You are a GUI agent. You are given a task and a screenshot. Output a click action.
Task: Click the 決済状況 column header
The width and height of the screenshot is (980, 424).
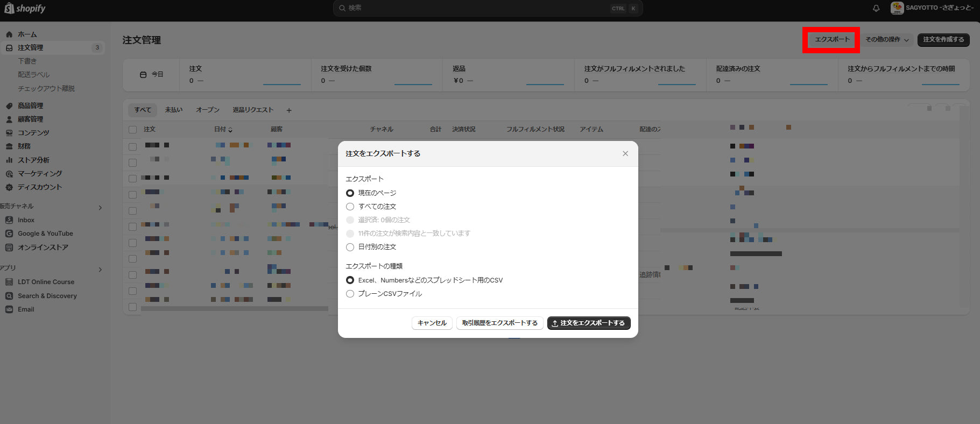[463, 130]
